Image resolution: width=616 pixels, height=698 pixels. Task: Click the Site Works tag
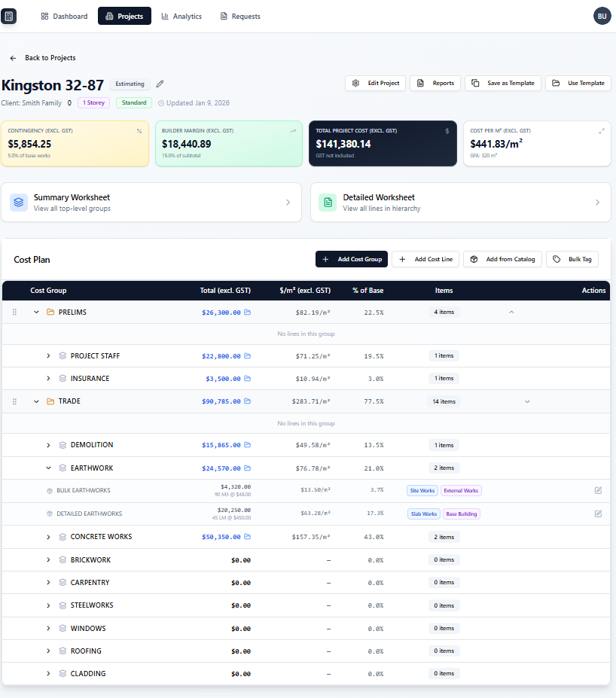422,491
